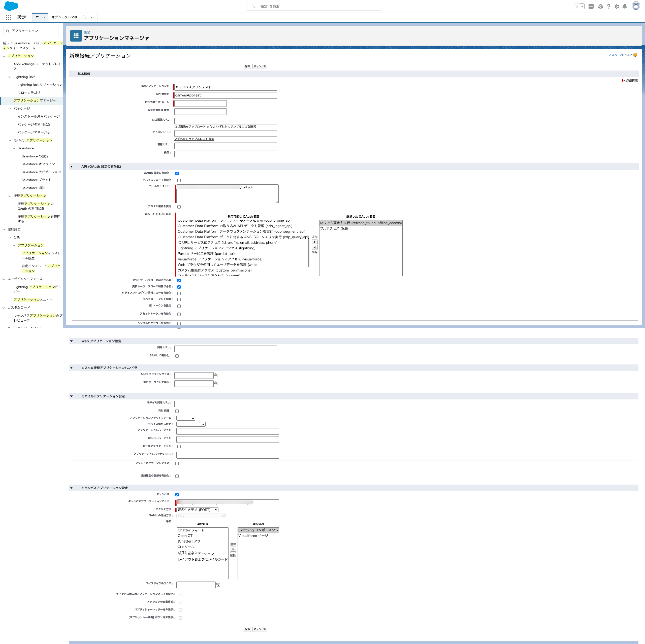Screen dimensions: 645x644
Task: Uncheck the OAuth 設定の有効化 checkbox
Action: [x=177, y=173]
